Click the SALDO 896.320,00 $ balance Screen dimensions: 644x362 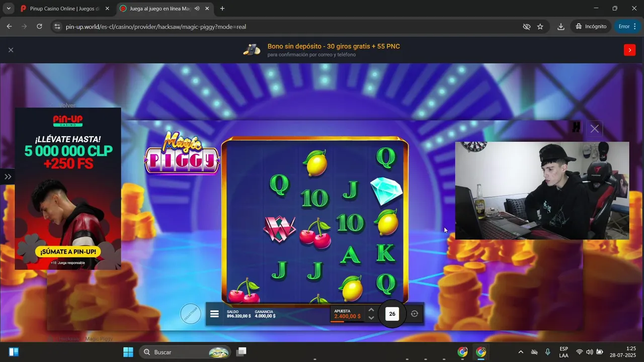[238, 314]
